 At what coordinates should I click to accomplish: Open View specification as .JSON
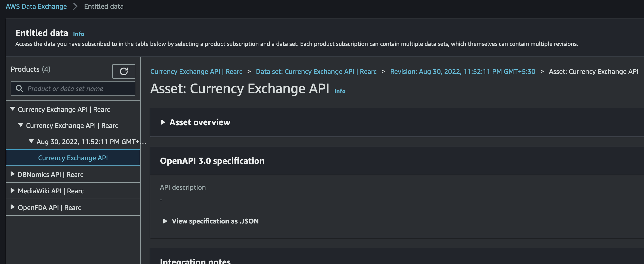click(215, 221)
